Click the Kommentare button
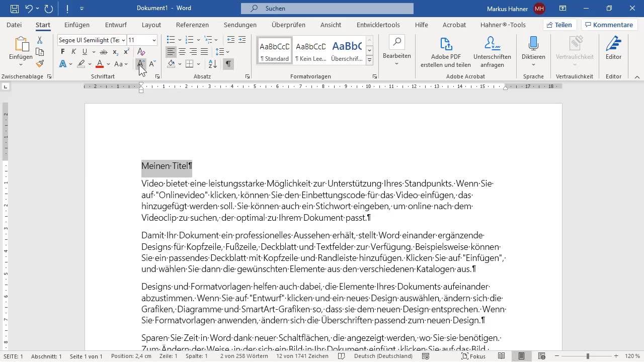The image size is (644, 362). 609,25
